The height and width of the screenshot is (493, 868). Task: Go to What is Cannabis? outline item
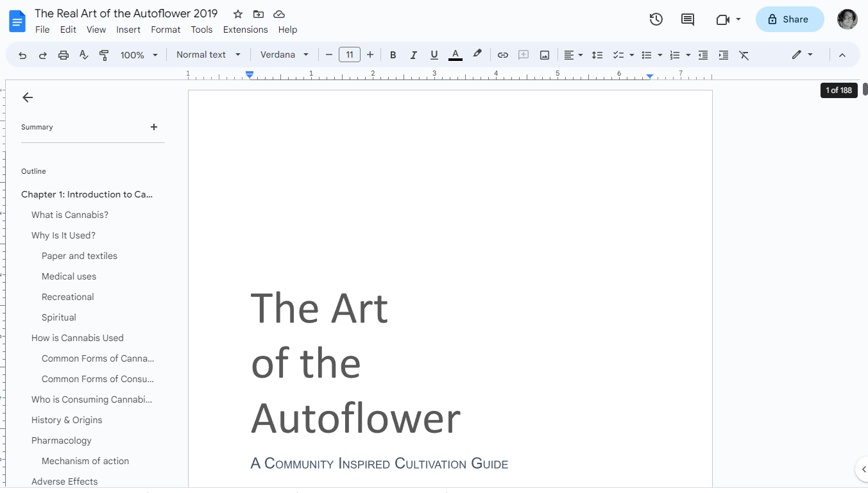coord(70,215)
